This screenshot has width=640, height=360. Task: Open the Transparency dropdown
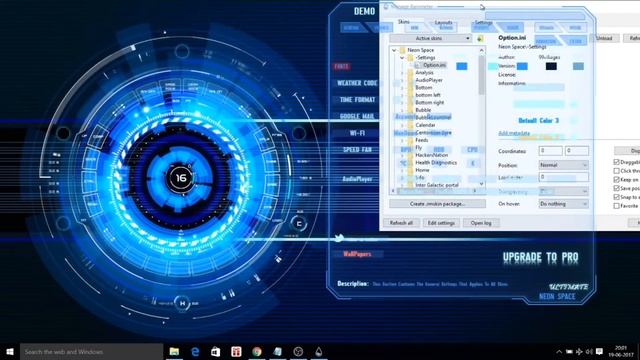click(564, 191)
